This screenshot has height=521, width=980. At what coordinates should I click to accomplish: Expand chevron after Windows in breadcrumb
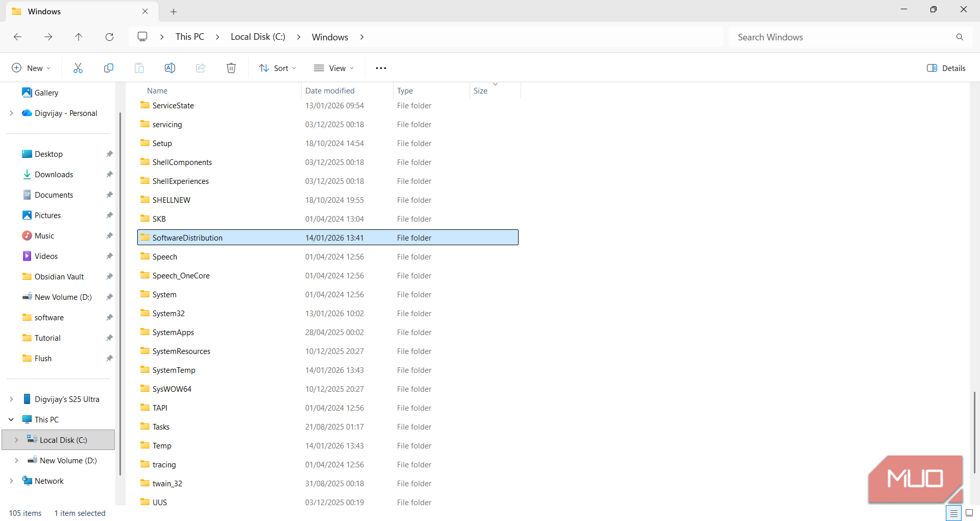click(x=362, y=37)
